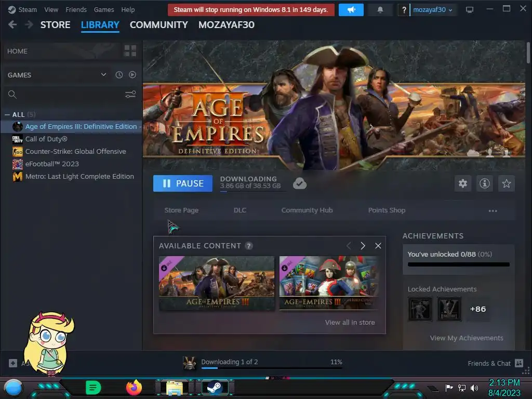The image size is (532, 399).
Task: Select Age of Empires III in library list
Action: tap(72, 127)
